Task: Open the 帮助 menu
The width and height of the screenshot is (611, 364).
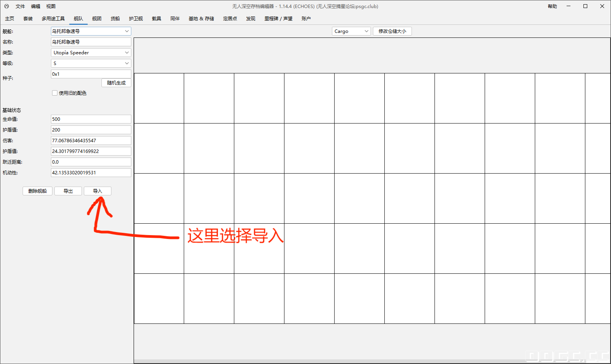Action: coord(552,6)
